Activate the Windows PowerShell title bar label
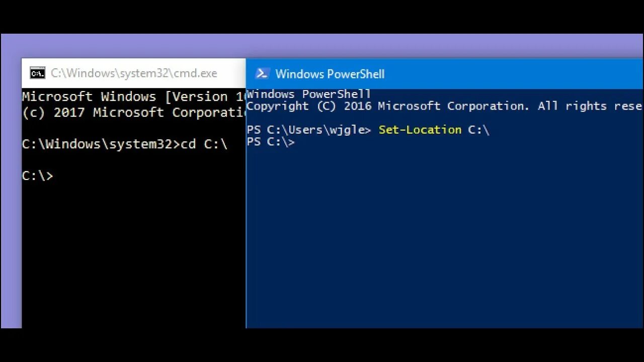The width and height of the screenshot is (644, 362). click(330, 74)
